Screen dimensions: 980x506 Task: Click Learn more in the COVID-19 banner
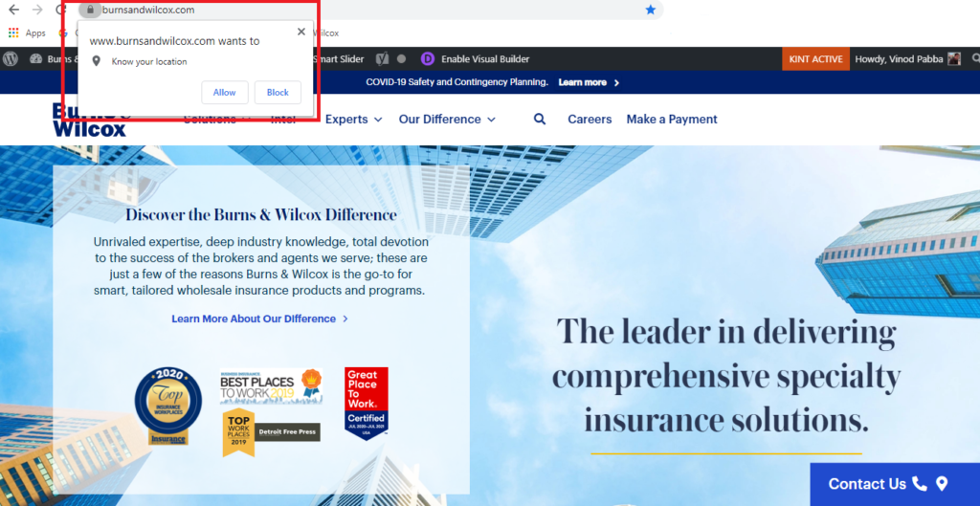click(589, 82)
